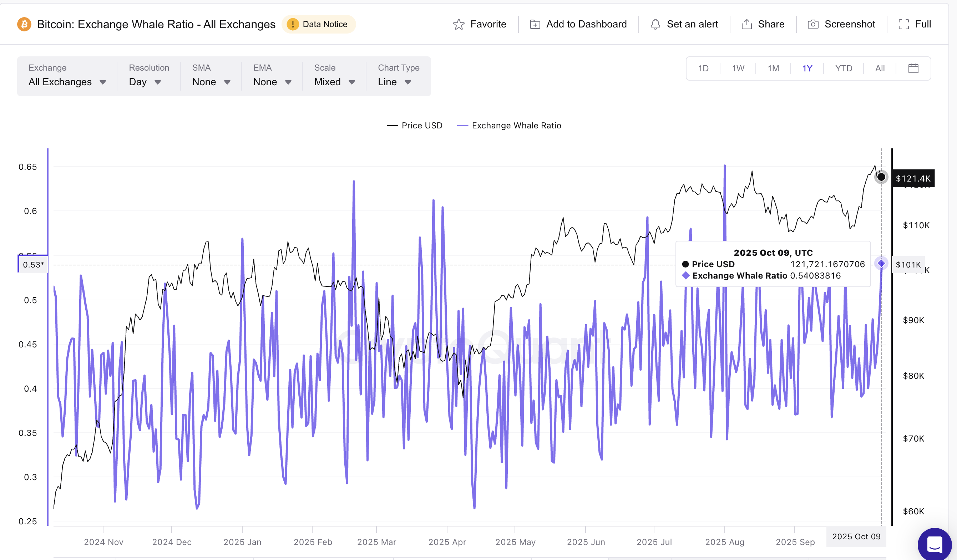
Task: Switch Scale from Mixed setting
Action: point(334,82)
